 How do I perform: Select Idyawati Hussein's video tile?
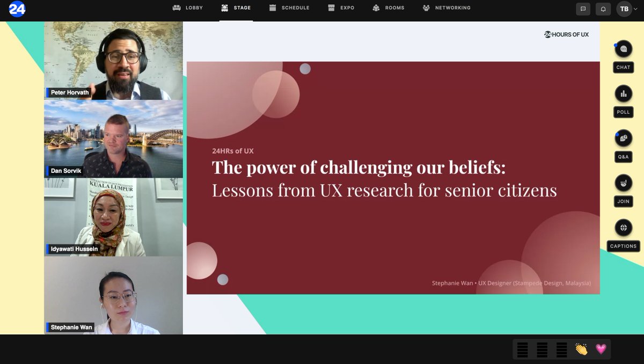click(x=113, y=217)
